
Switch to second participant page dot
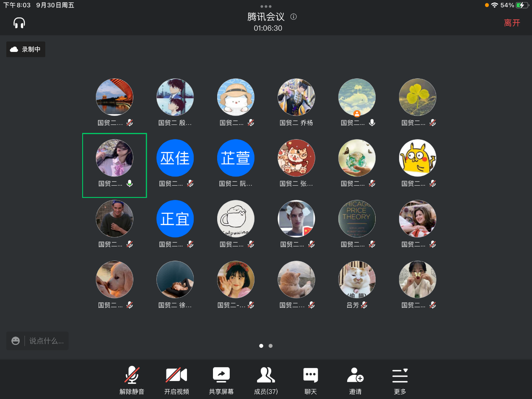(x=270, y=346)
